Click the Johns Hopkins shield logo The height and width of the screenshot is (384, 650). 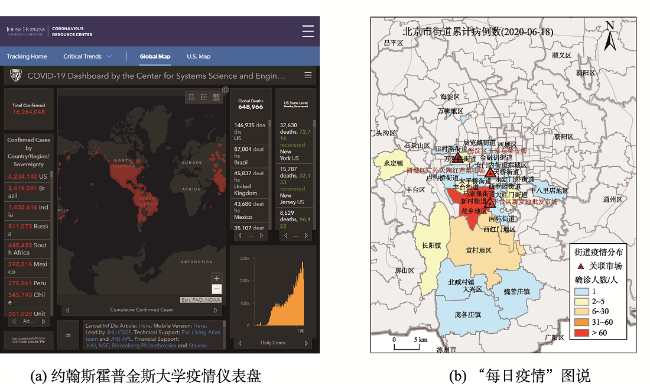pos(16,75)
